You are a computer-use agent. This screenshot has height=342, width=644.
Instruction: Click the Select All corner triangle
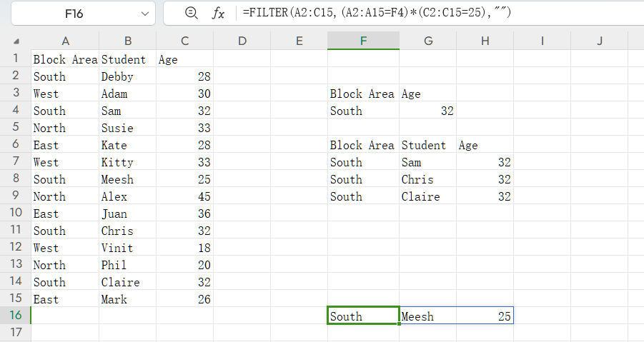click(16, 41)
